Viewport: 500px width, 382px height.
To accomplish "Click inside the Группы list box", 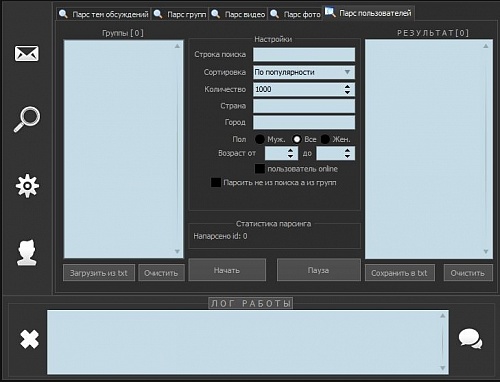I will pos(123,149).
